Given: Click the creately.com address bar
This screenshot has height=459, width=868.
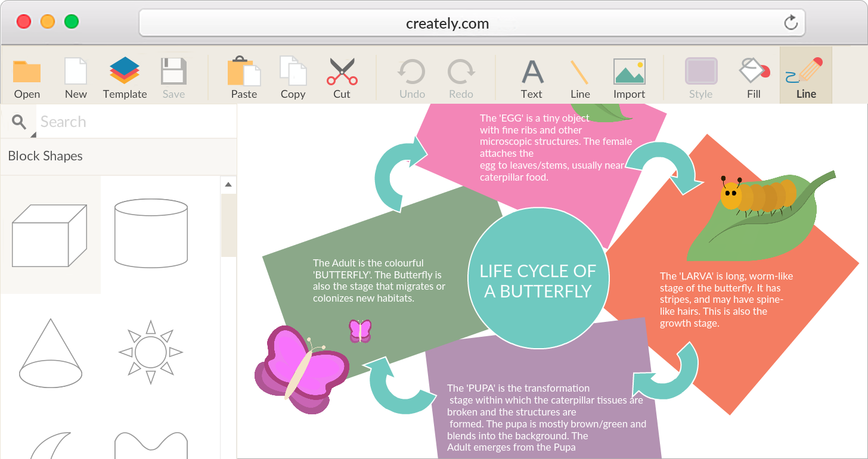Looking at the screenshot, I should click(x=447, y=23).
